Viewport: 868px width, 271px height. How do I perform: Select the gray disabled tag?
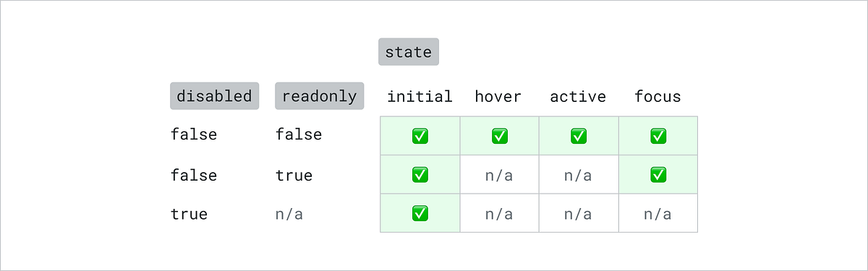click(x=214, y=96)
